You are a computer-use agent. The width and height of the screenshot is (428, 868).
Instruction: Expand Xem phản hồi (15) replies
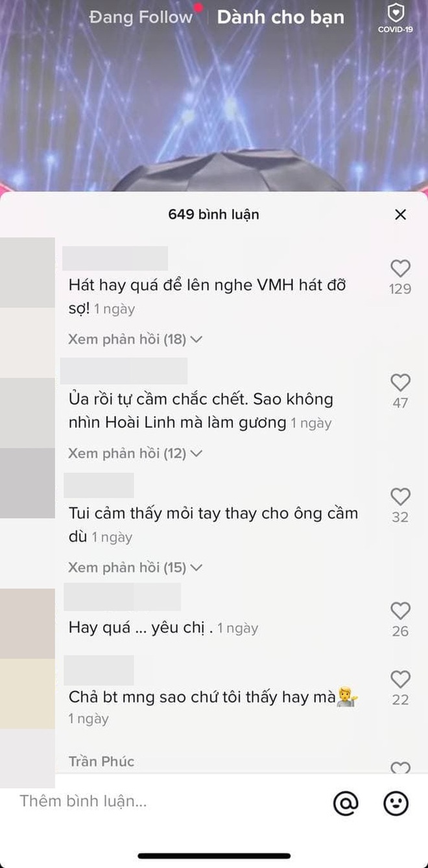point(135,567)
